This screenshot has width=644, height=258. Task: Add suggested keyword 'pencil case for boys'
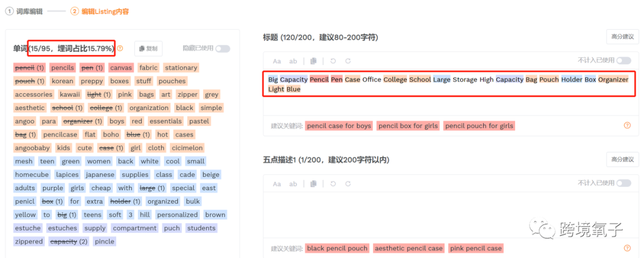339,125
